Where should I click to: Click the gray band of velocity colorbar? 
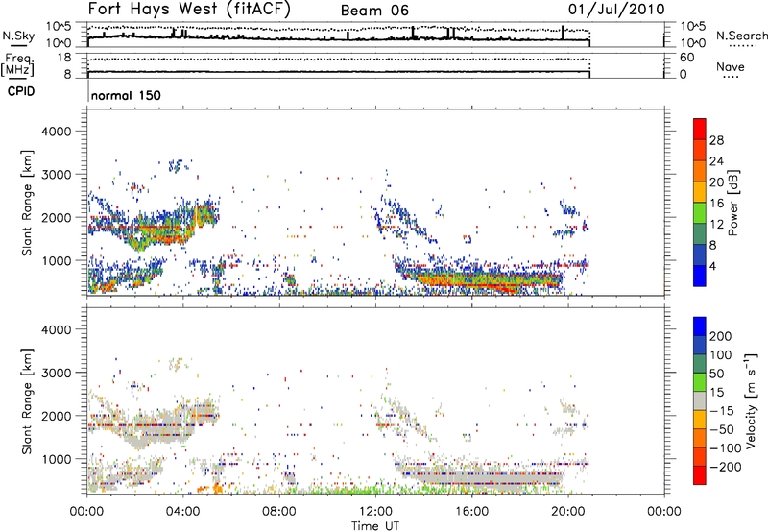point(700,400)
